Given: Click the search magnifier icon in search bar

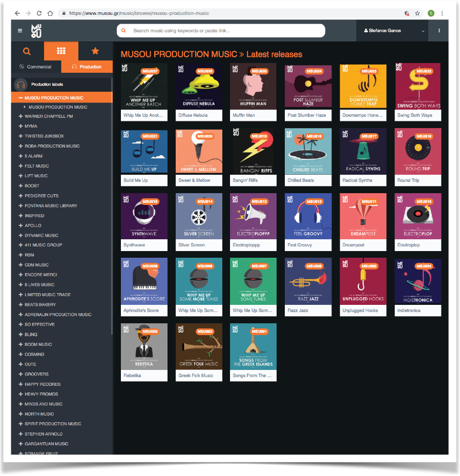Looking at the screenshot, I should coord(123,31).
